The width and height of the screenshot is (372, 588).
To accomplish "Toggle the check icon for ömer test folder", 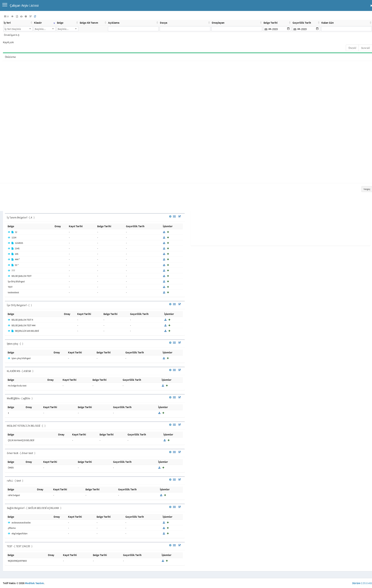I will point(179,452).
